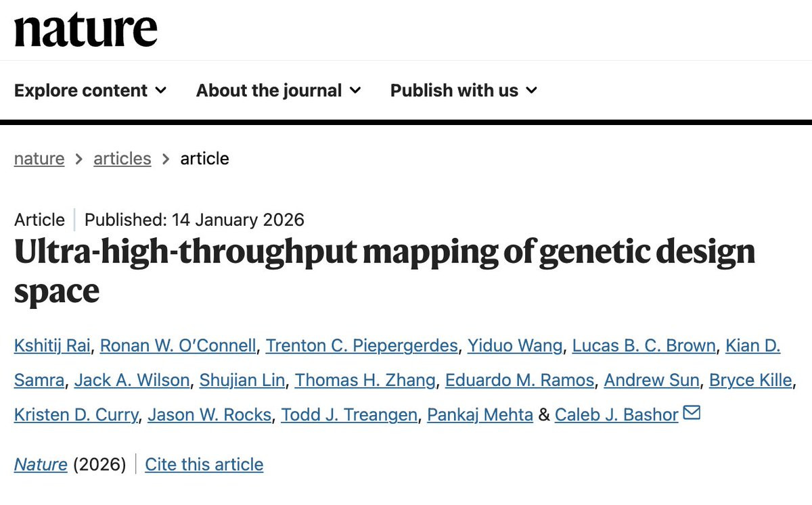This screenshot has height=505, width=812.
Task: Expand the Explore content dropdown
Action: point(90,91)
